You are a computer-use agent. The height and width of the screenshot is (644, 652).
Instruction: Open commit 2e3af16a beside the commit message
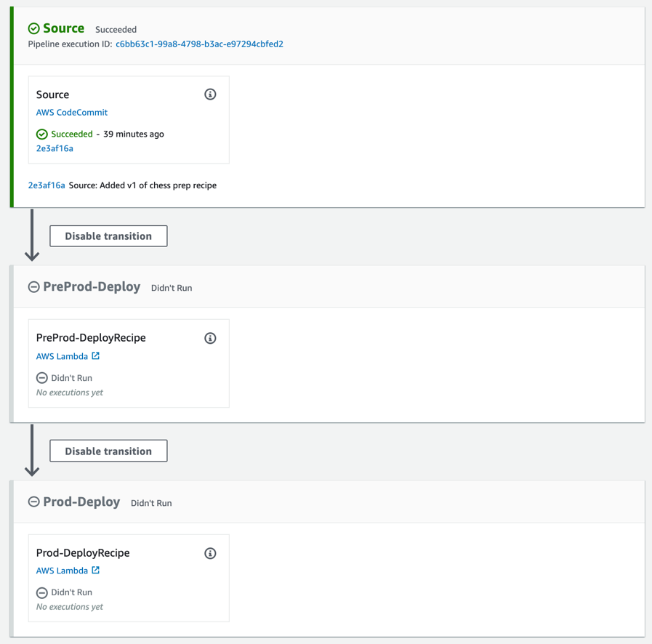pos(47,185)
